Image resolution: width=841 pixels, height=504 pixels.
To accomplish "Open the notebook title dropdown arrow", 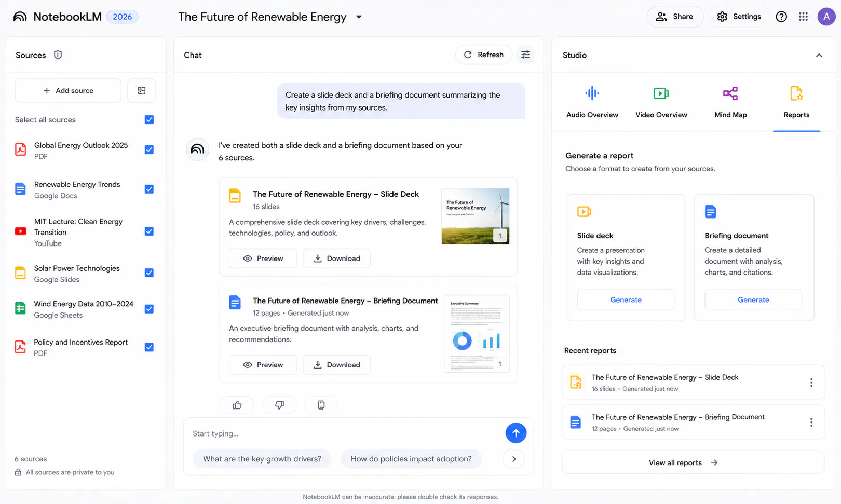I will coord(359,17).
